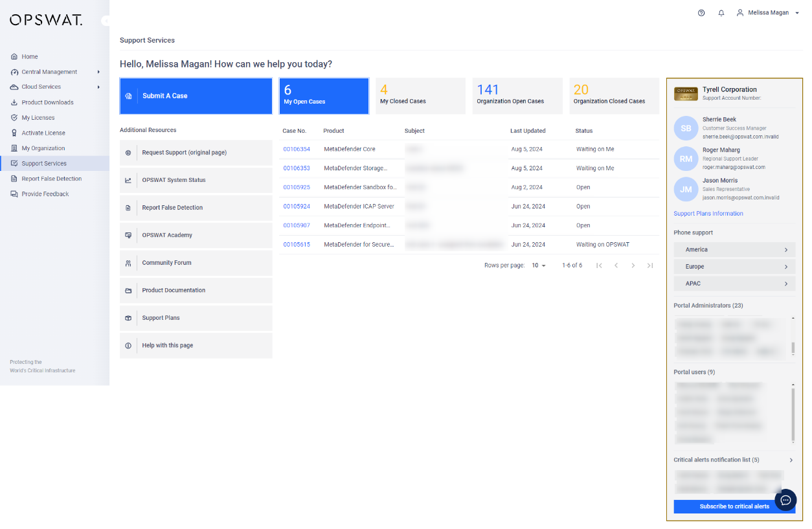Click the Report False Detection sidebar icon
Viewport: 812px width, 529px height.
(14, 179)
